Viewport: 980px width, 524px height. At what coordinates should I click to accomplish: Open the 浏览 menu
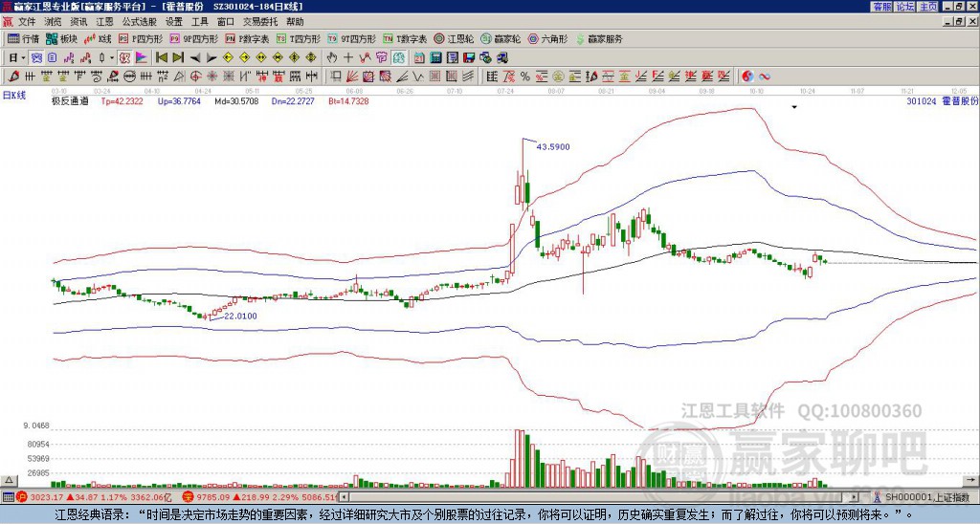click(x=54, y=22)
